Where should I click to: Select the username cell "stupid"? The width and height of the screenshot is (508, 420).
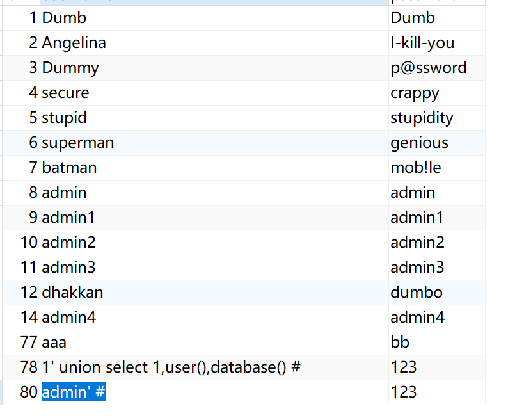pyautogui.click(x=214, y=118)
